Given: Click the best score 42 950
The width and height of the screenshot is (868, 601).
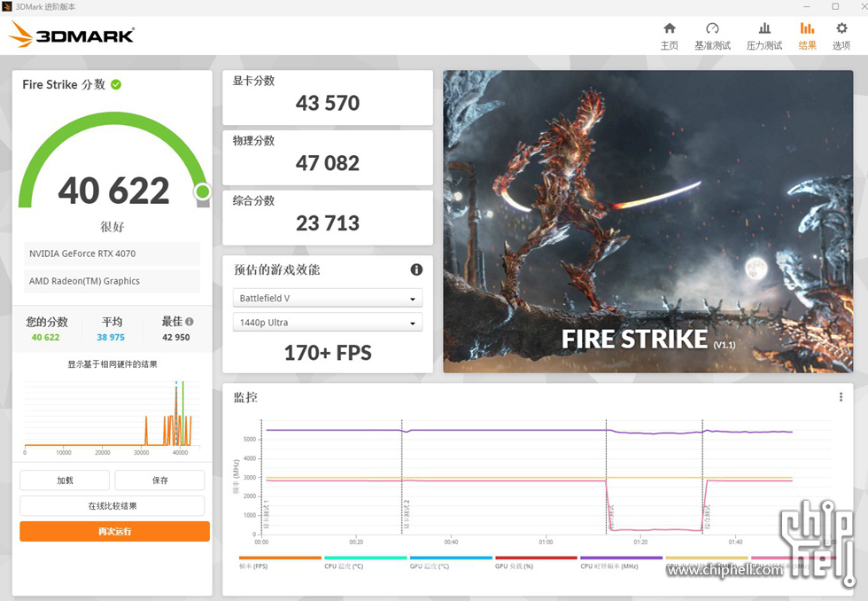Looking at the screenshot, I should click(x=176, y=337).
